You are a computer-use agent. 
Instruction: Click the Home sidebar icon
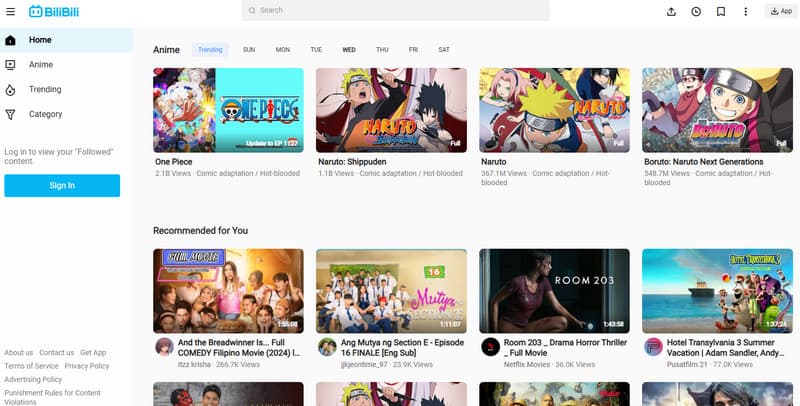pos(10,40)
